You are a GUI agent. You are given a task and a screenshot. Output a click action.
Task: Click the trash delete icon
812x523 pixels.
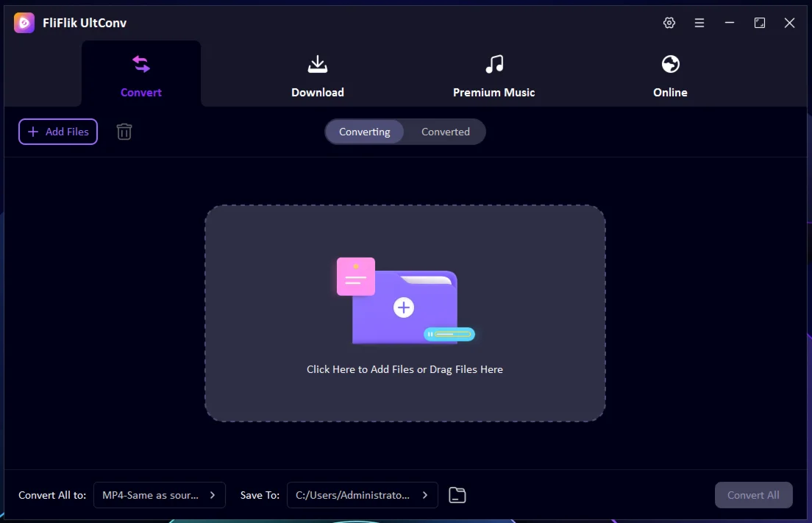click(x=124, y=132)
